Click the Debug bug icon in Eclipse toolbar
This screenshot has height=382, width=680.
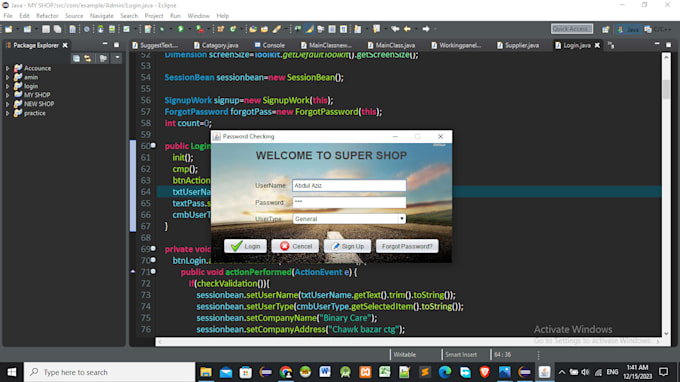[x=162, y=29]
